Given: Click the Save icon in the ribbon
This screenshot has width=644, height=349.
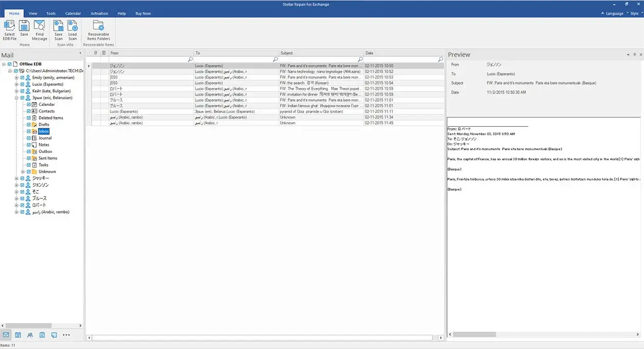Looking at the screenshot, I should (x=24, y=30).
